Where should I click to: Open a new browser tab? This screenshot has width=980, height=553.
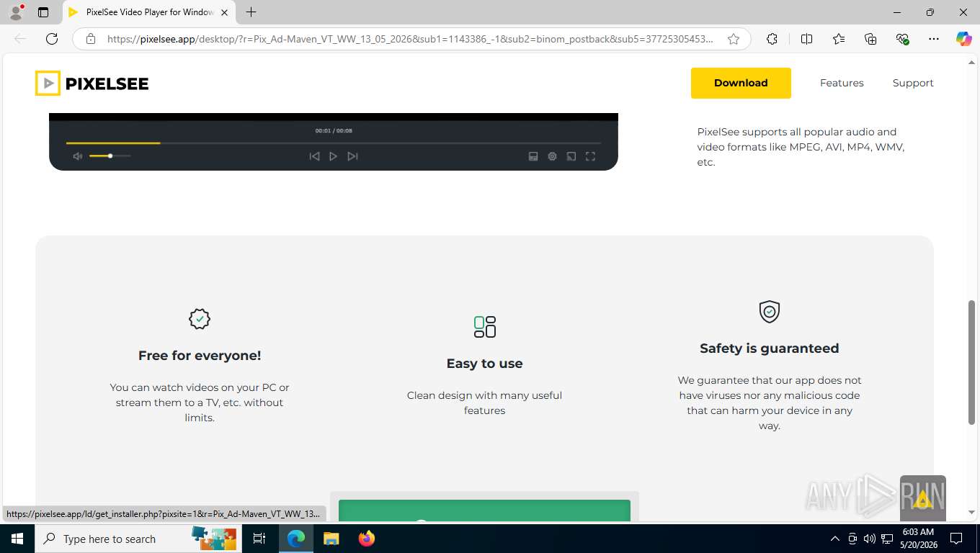(251, 12)
